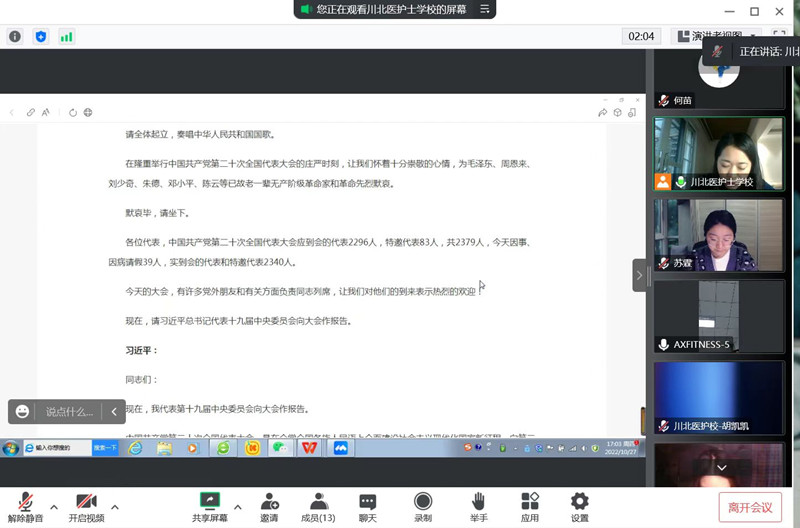
Task: Click the 说点什么 chat input
Action: tap(69, 412)
